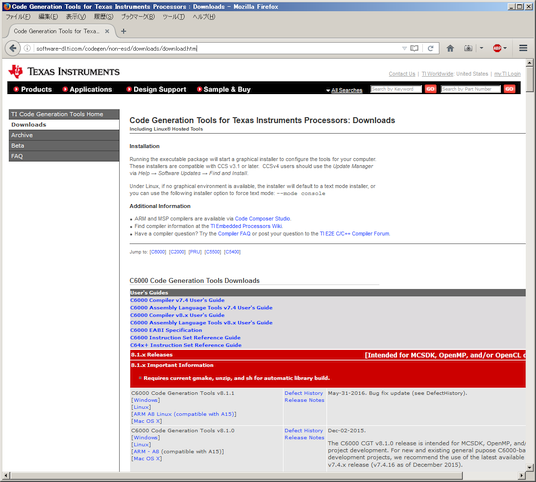Click the horizontal scrollbar thumb
Screen dimensions: 536x482
coord(237,476)
